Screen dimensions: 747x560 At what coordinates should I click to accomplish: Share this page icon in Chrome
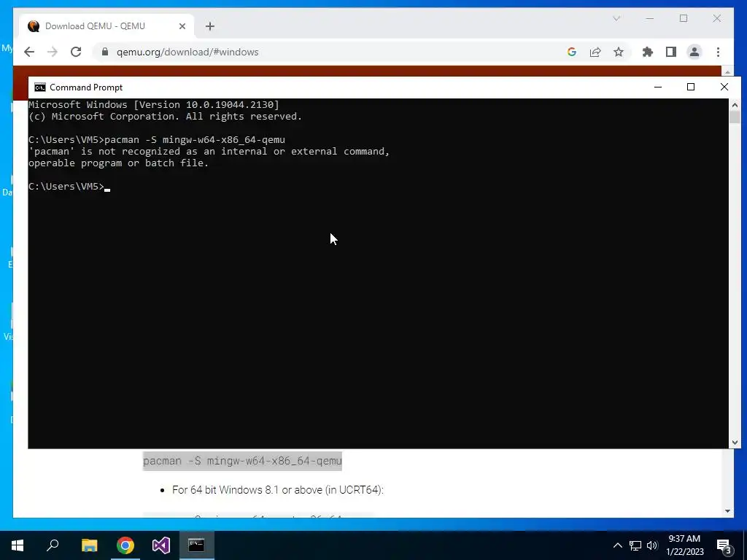595,52
